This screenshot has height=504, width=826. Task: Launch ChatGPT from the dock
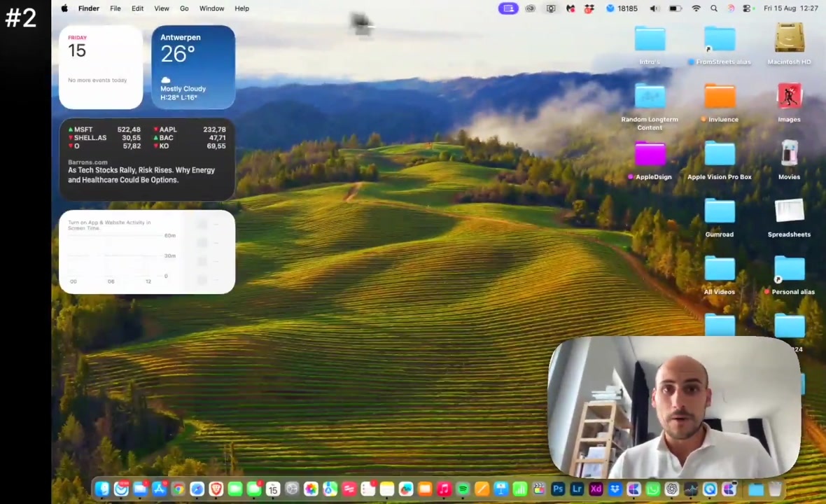point(671,489)
